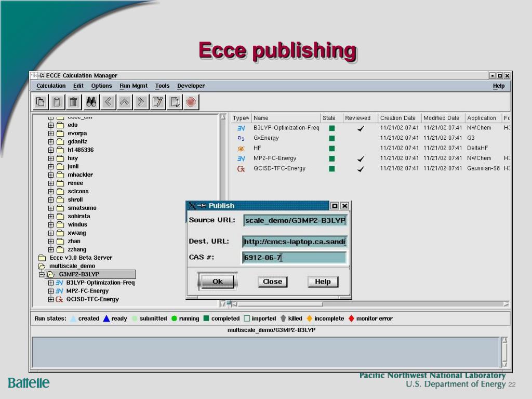532x399 pixels.
Task: Click the edit document pencil icon
Action: coord(158,102)
